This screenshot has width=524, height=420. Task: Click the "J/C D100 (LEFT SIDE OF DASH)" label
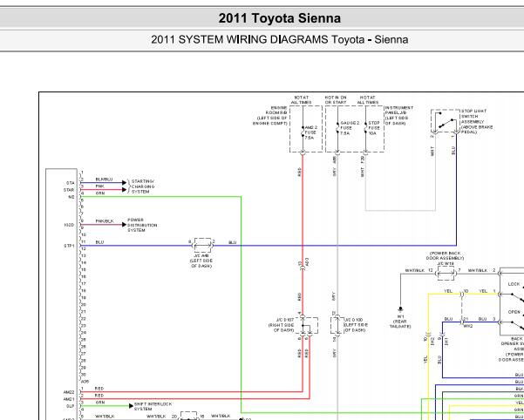[x=356, y=325]
